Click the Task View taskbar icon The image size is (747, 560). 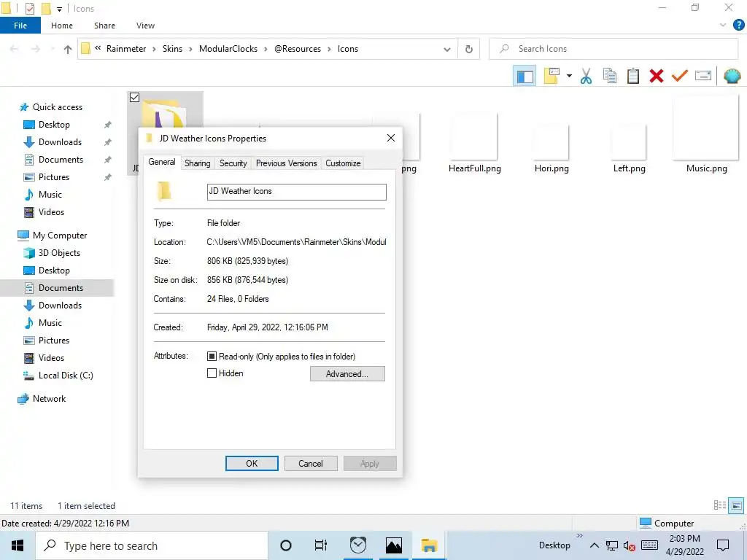(321, 545)
